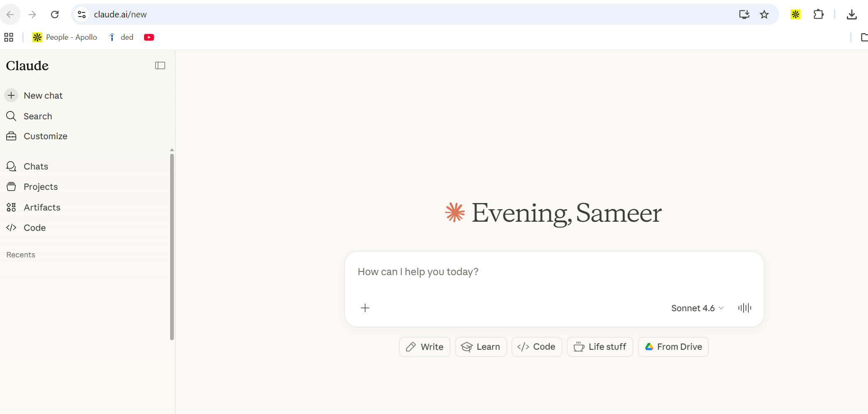868x414 pixels.
Task: Click the Search magnifier icon
Action: point(11,116)
